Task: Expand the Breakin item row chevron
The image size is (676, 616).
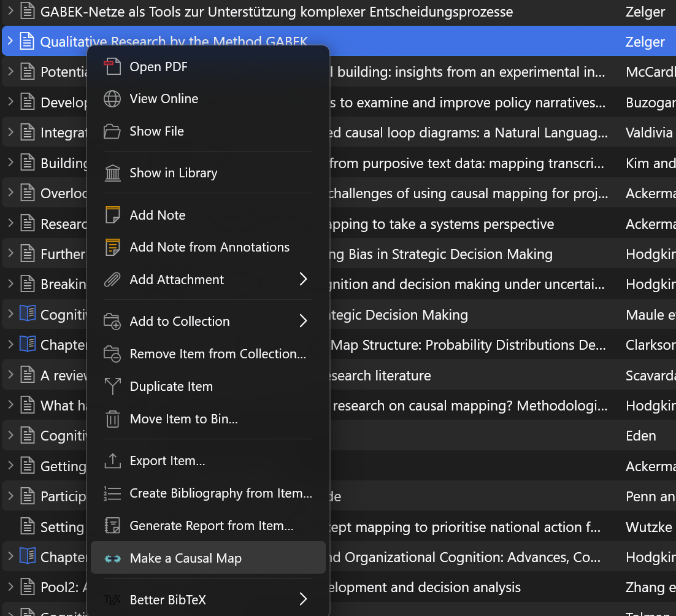Action: [10, 283]
